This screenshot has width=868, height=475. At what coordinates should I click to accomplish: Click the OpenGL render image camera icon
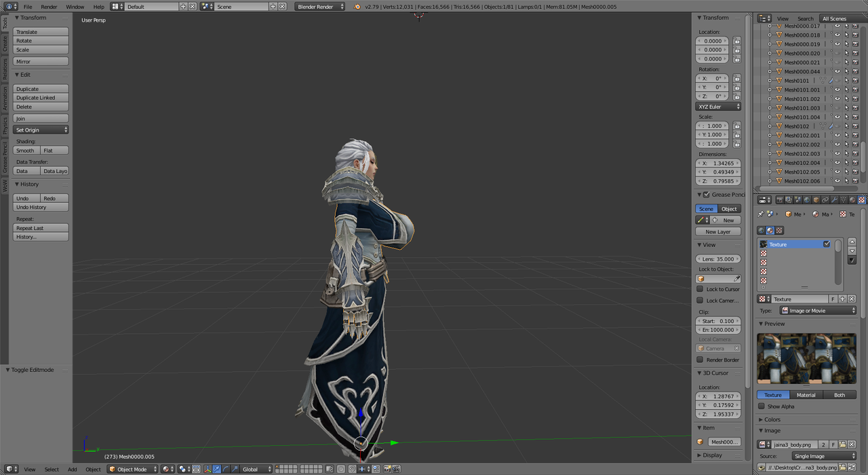pyautogui.click(x=387, y=469)
